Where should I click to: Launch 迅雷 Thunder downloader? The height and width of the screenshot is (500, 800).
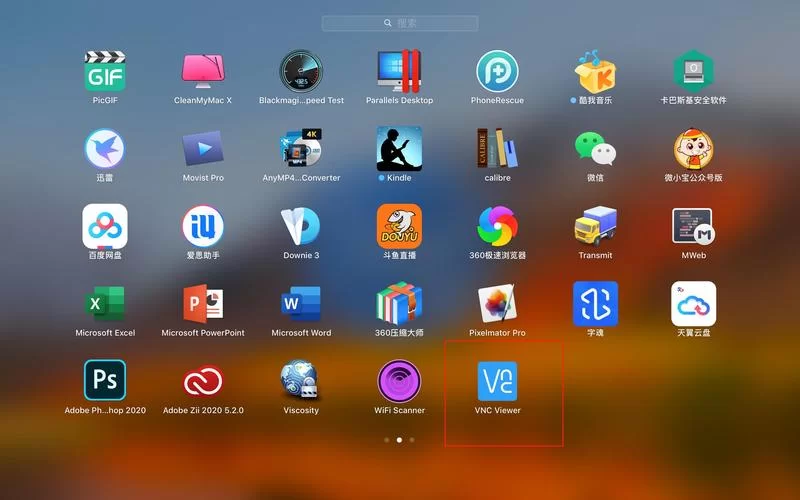coord(105,149)
